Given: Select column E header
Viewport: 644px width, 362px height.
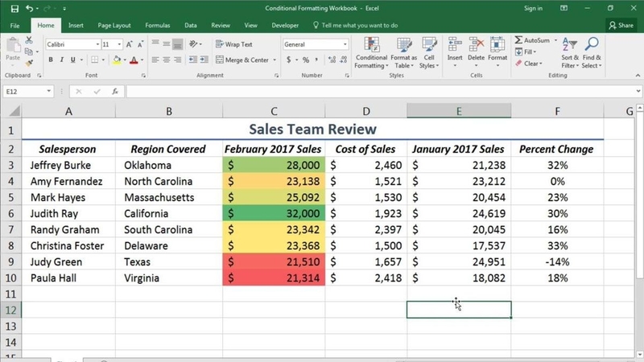Looking at the screenshot, I should [x=459, y=111].
